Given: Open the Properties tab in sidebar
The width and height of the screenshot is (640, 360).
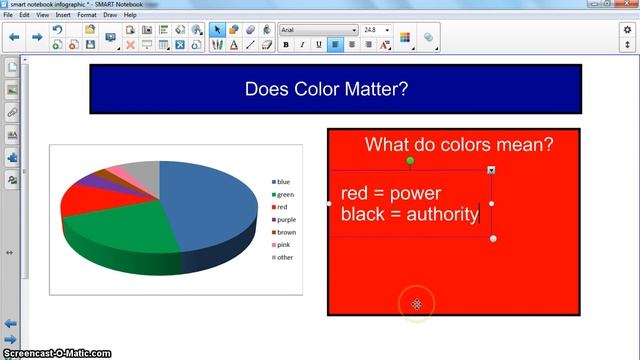Looking at the screenshot, I should (x=12, y=135).
